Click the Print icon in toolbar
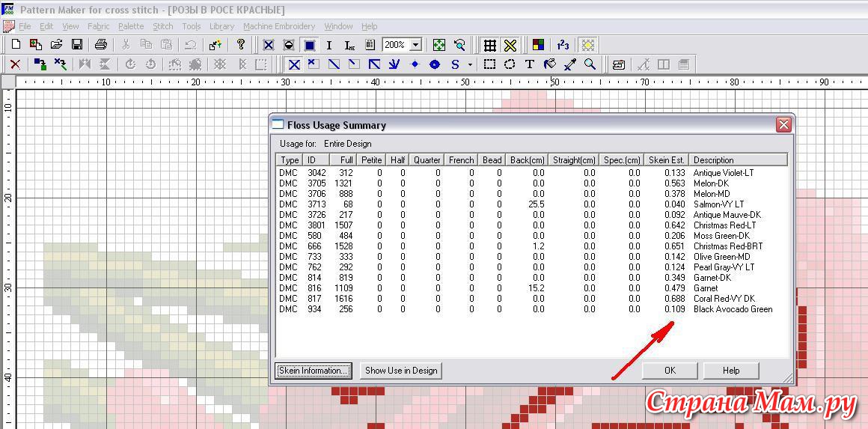Viewport: 868px width, 429px height. [x=101, y=45]
